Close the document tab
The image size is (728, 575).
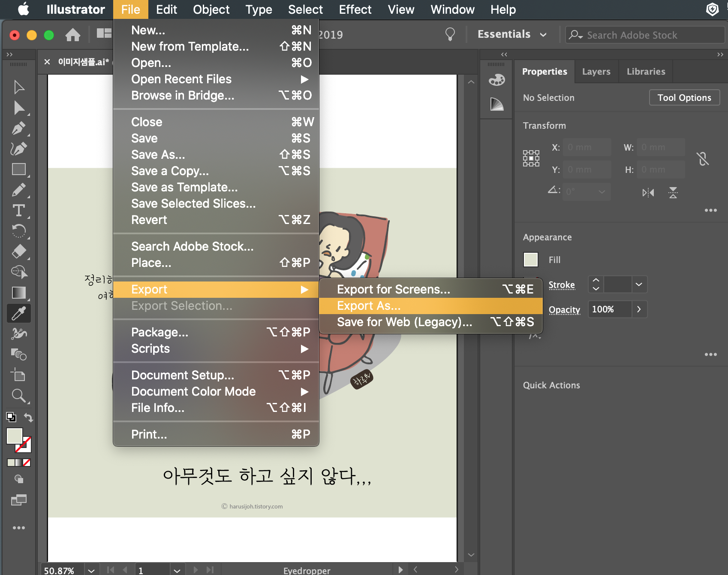tap(47, 62)
